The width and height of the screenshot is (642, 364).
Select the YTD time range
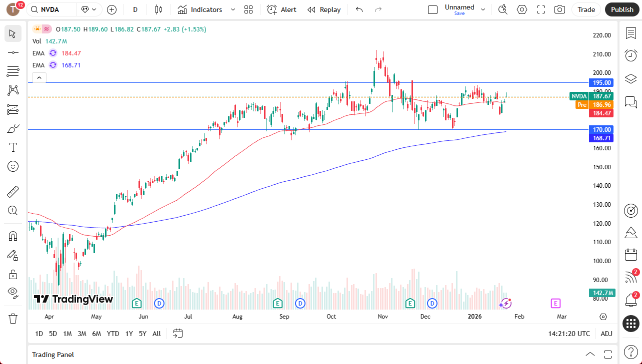113,334
